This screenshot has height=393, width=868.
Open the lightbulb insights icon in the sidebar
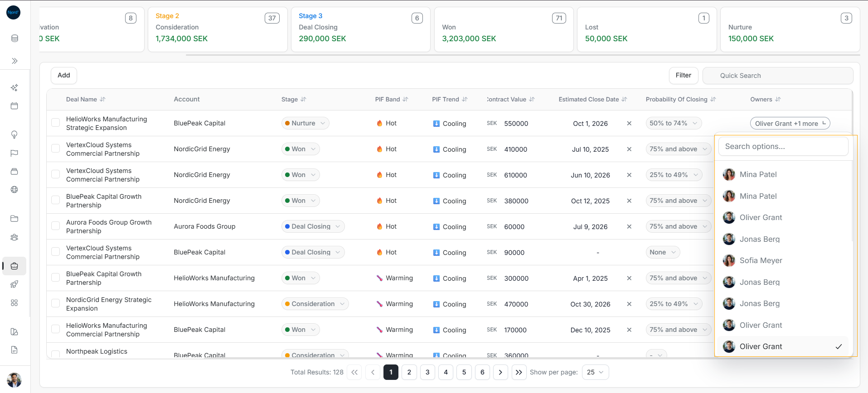point(15,135)
